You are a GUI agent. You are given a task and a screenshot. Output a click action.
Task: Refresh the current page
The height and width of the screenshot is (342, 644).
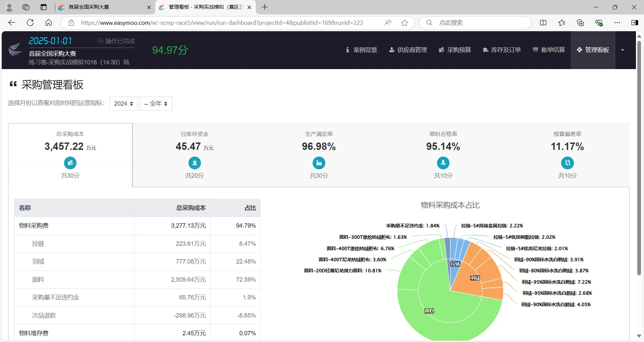[x=30, y=23]
